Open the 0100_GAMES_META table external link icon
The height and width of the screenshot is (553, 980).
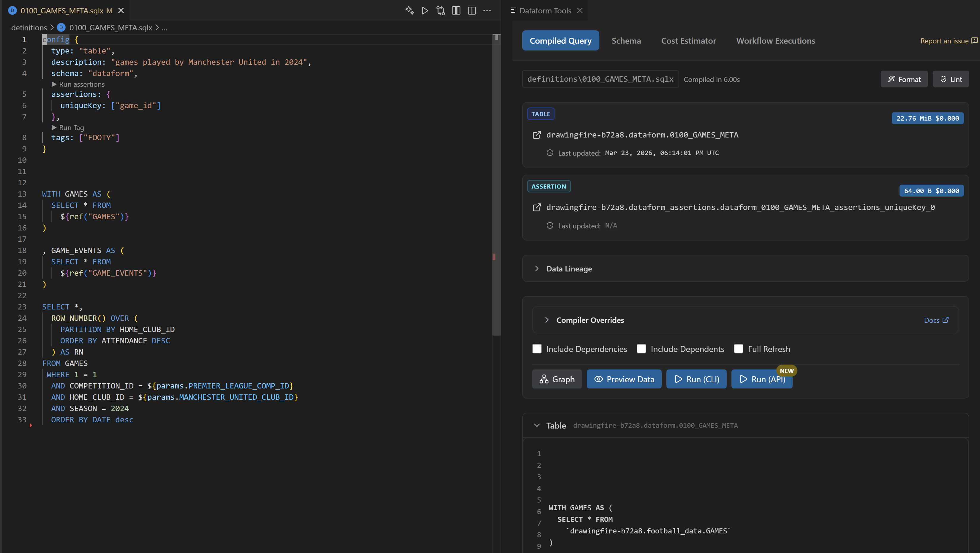pos(536,135)
